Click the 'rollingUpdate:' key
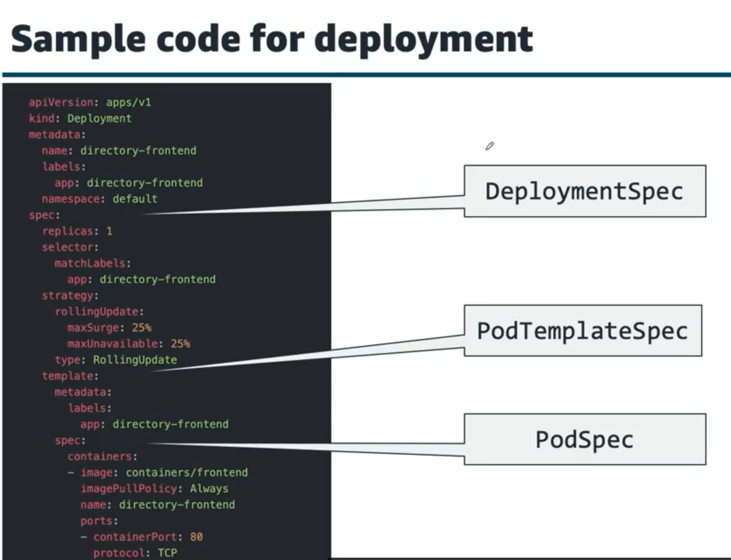This screenshot has width=731, height=560. [x=99, y=312]
